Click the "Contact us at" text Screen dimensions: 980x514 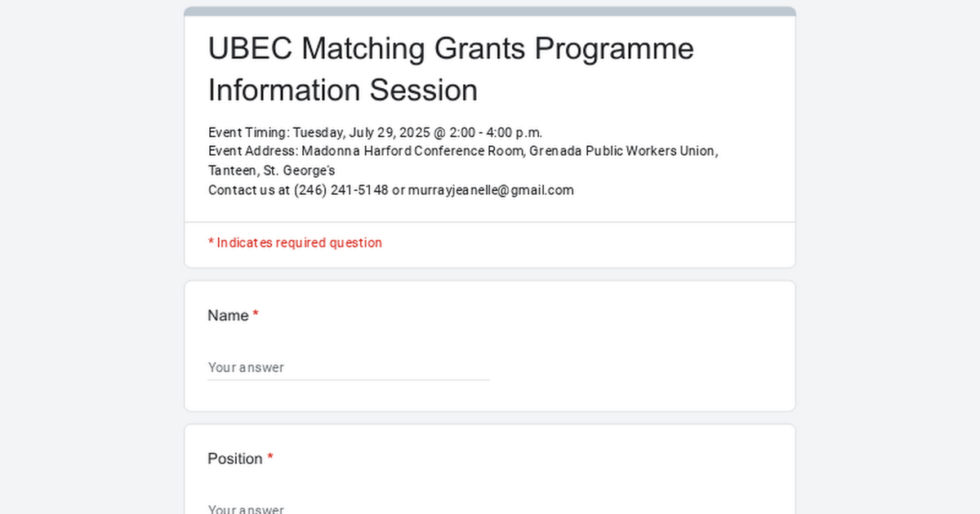(249, 190)
